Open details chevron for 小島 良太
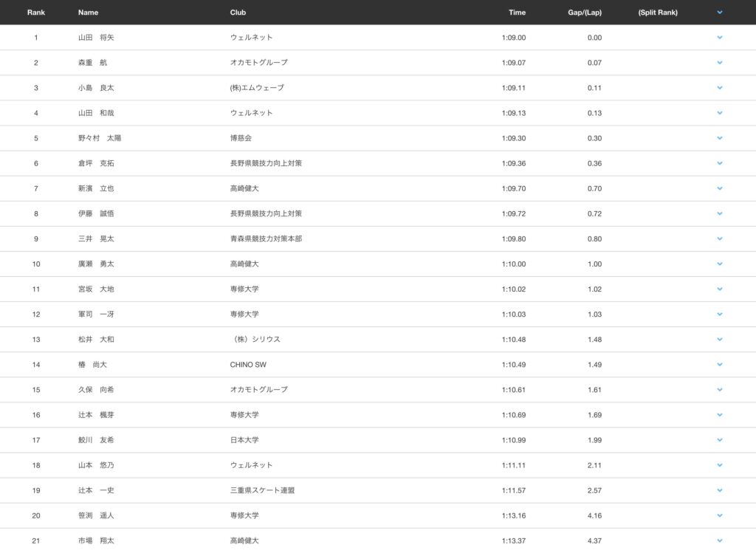The image size is (756, 553). pos(719,88)
